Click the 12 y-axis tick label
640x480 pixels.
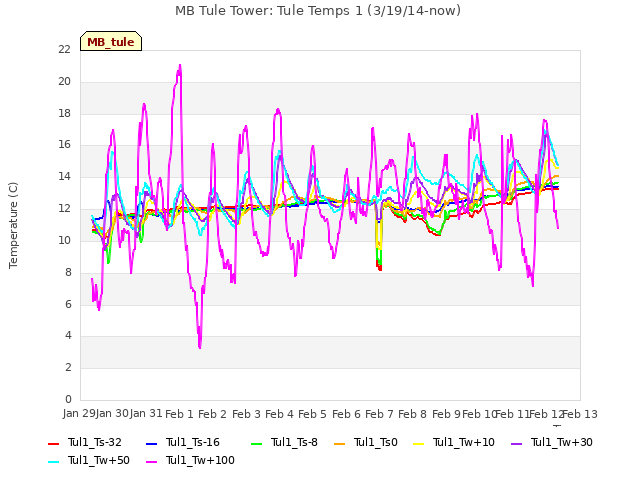(x=64, y=208)
